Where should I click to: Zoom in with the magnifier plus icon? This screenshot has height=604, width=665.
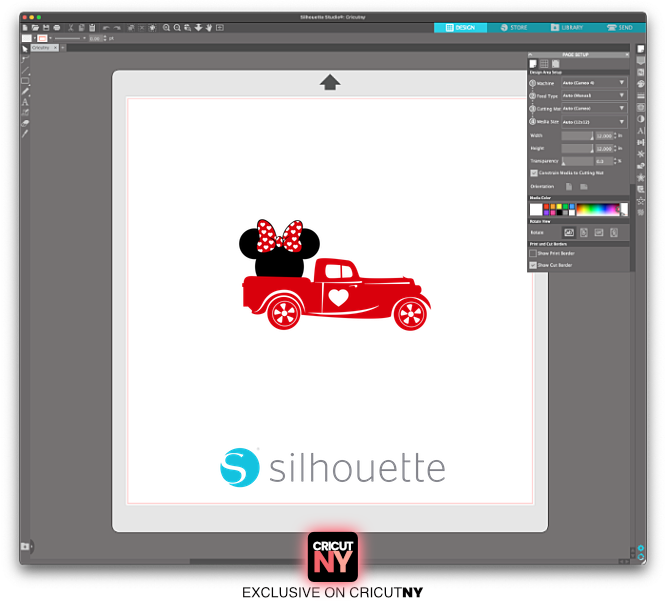[x=166, y=28]
